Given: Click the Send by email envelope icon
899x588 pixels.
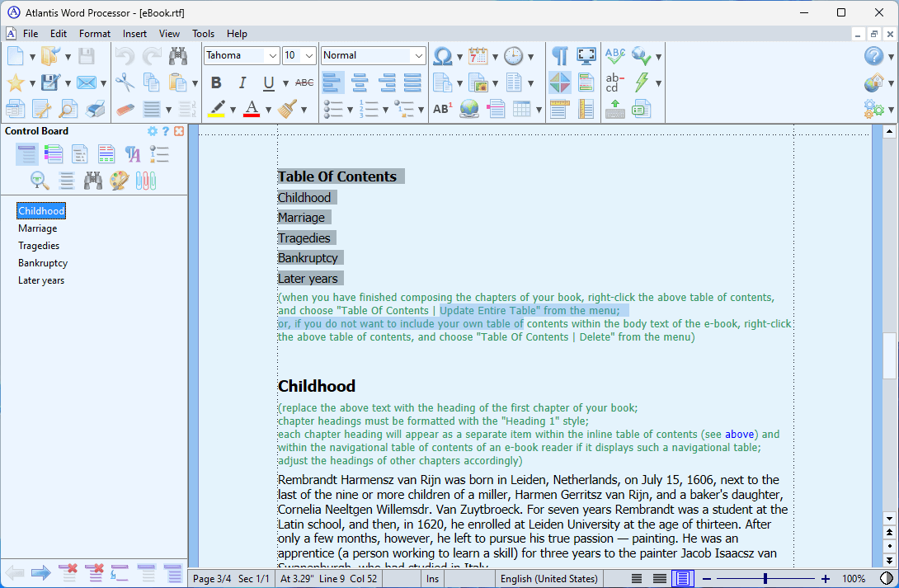Looking at the screenshot, I should coord(86,82).
